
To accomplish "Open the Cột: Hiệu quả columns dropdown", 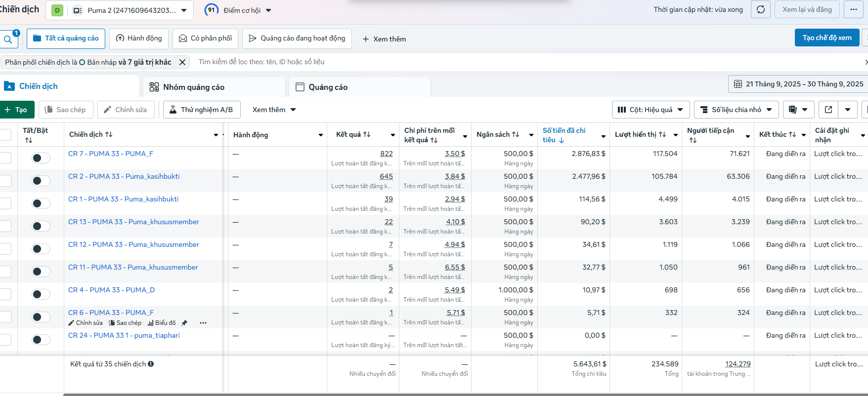I will pyautogui.click(x=650, y=110).
